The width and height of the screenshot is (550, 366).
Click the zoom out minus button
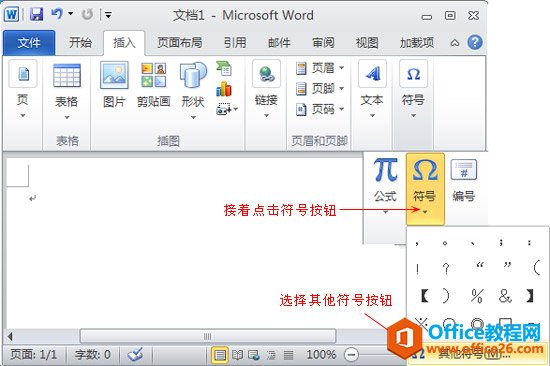[x=351, y=354]
